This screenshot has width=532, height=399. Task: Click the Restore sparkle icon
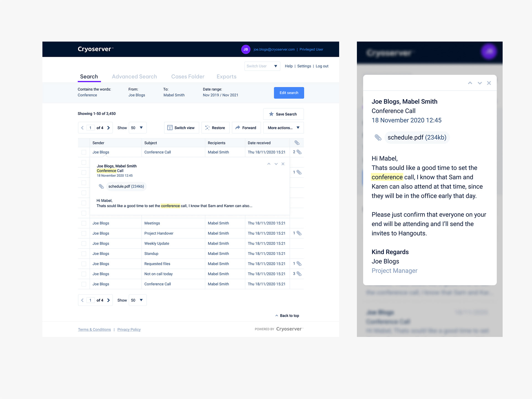[x=207, y=128]
